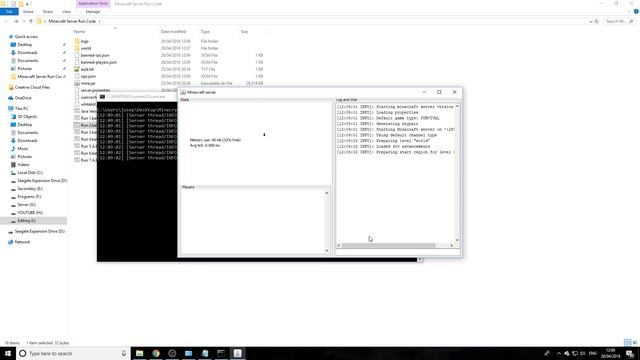Open the Windows Start menu
Screen dimensions: 640x360
click(x=8, y=353)
